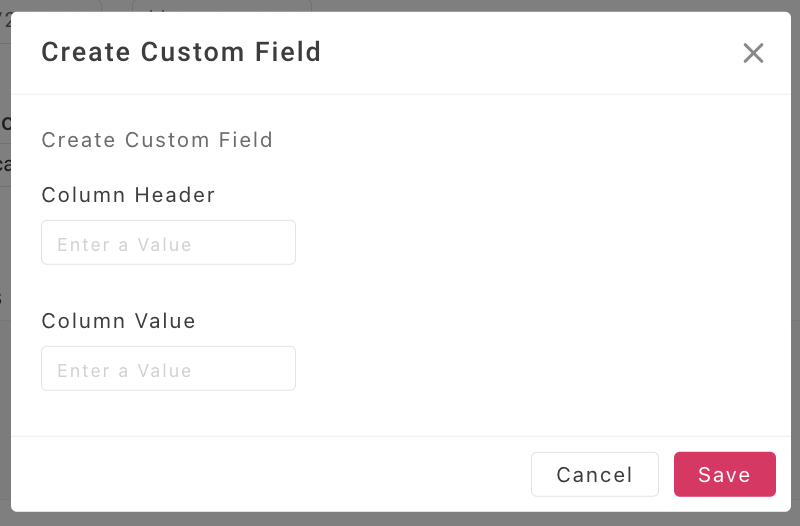Image resolution: width=800 pixels, height=526 pixels.
Task: Exit the dialog using the top-right X
Action: (753, 53)
